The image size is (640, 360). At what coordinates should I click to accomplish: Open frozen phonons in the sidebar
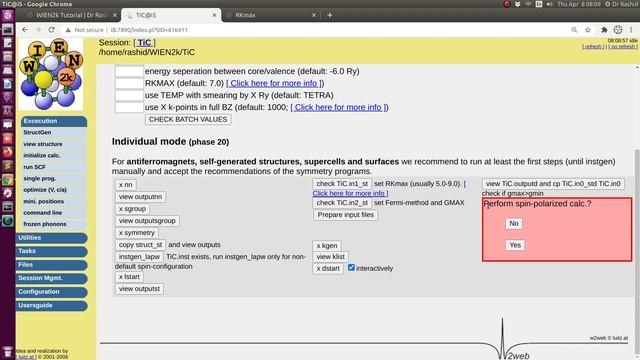pyautogui.click(x=44, y=224)
